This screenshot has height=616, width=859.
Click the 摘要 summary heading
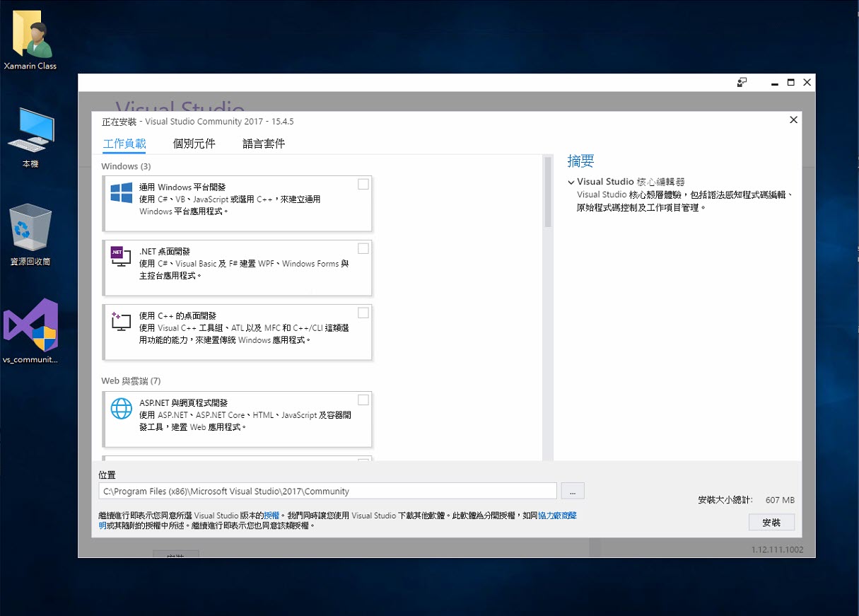580,161
